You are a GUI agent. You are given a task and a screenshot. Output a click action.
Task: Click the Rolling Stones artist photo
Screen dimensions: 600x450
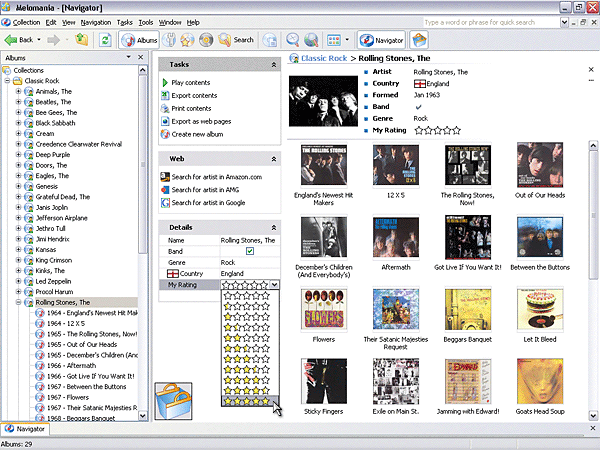coord(323,101)
